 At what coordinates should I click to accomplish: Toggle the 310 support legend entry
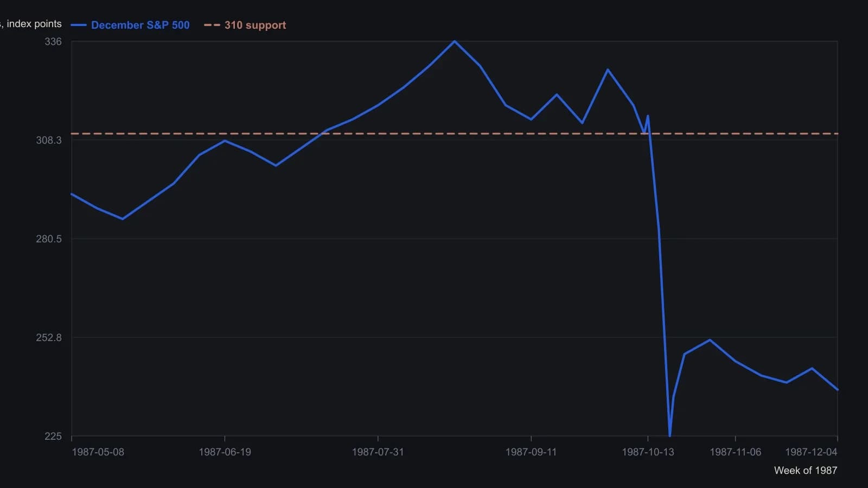click(245, 25)
